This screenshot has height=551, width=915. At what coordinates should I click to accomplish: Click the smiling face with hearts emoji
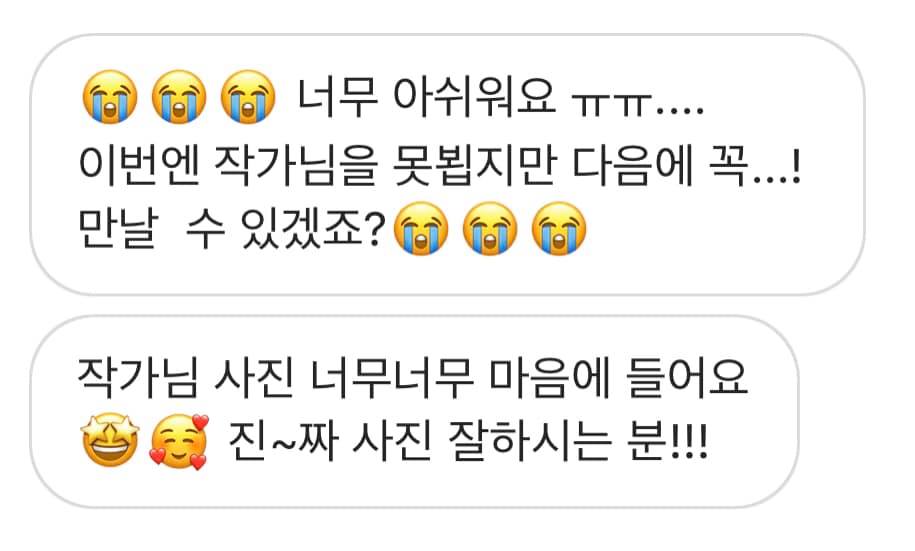[x=179, y=442]
